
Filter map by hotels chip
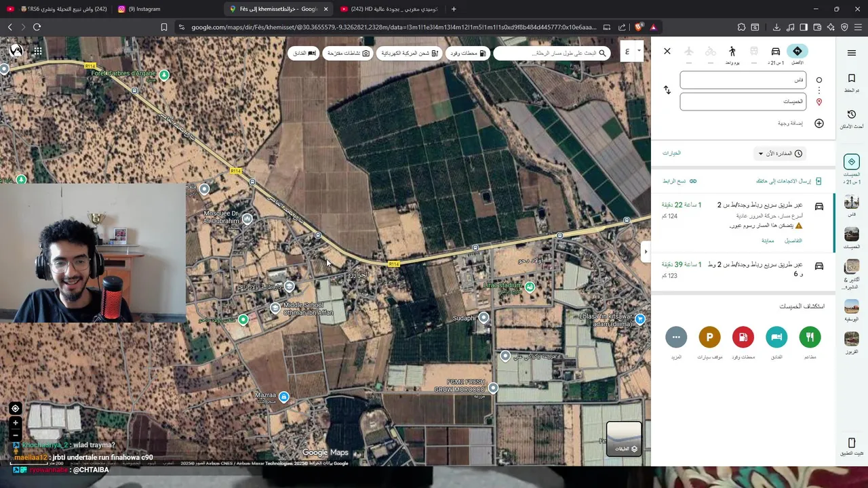(x=304, y=53)
